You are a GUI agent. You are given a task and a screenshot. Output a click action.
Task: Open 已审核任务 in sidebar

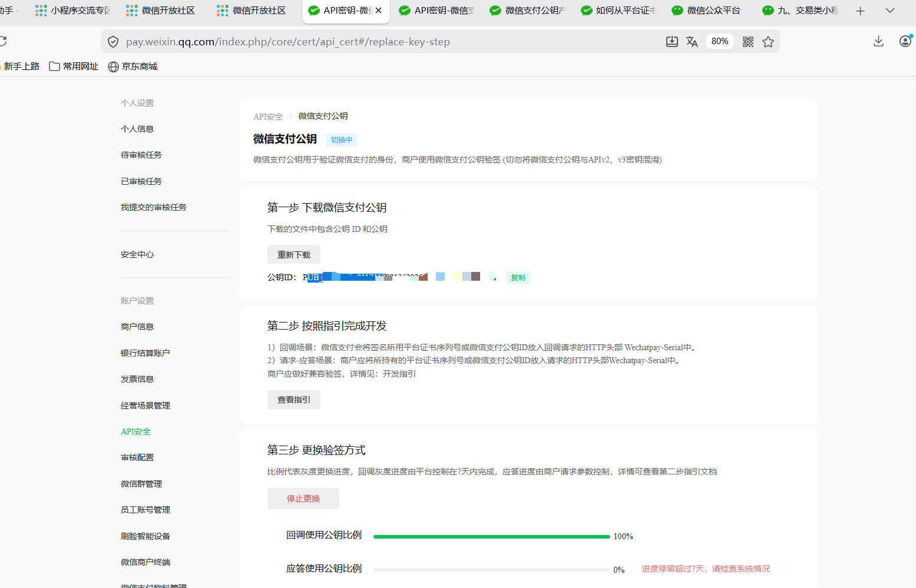[141, 181]
